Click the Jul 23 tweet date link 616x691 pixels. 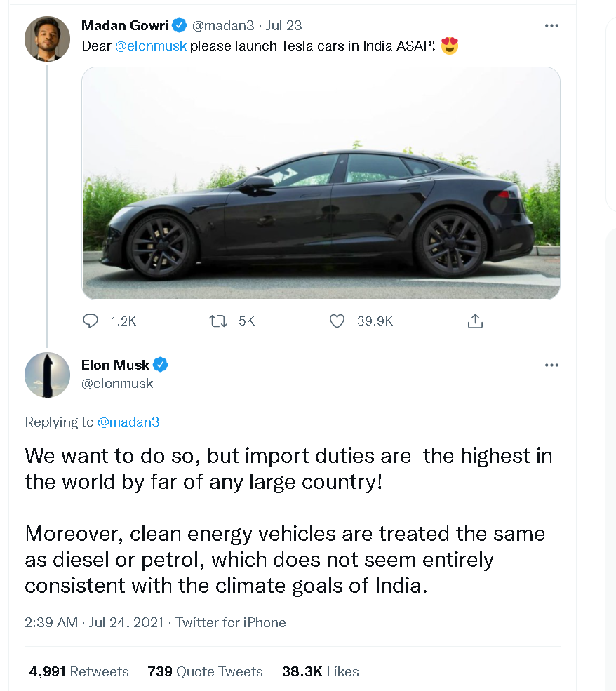tap(283, 25)
